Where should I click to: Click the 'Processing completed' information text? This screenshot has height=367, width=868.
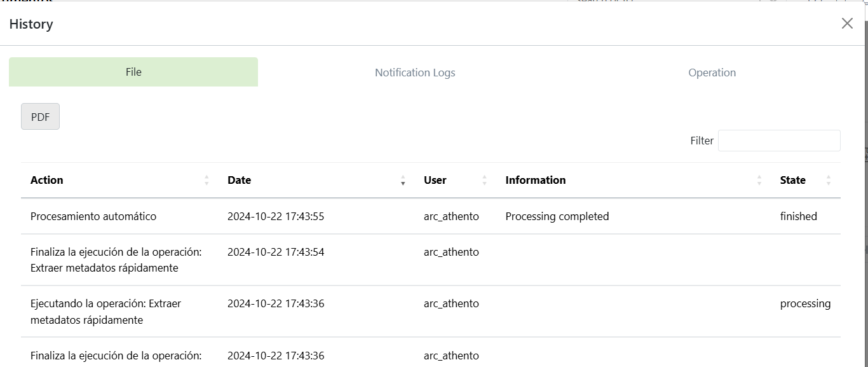(557, 216)
